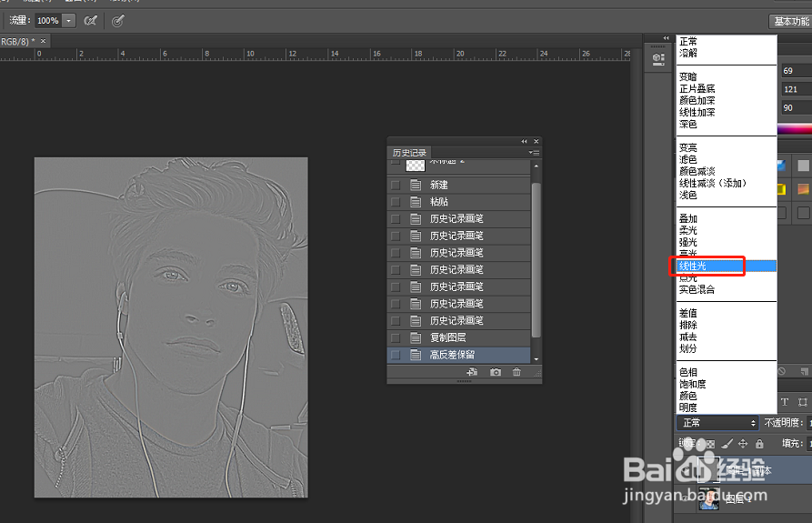Create new document from current state
The width and height of the screenshot is (812, 523).
[x=472, y=372]
